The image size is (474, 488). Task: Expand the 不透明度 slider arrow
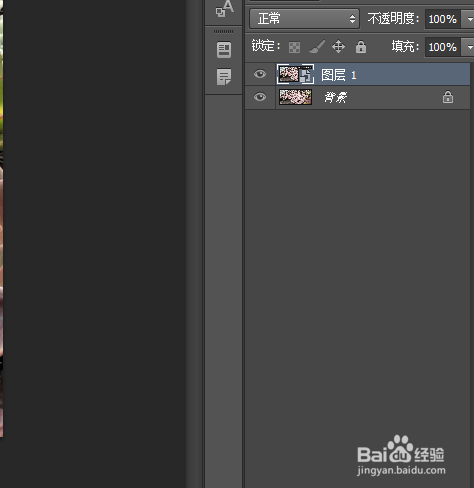pos(468,19)
